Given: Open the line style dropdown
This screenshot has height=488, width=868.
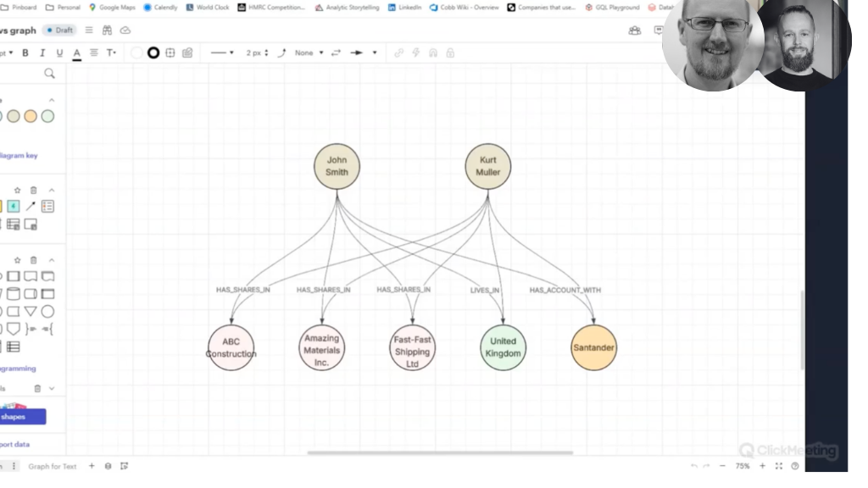Looking at the screenshot, I should 223,53.
